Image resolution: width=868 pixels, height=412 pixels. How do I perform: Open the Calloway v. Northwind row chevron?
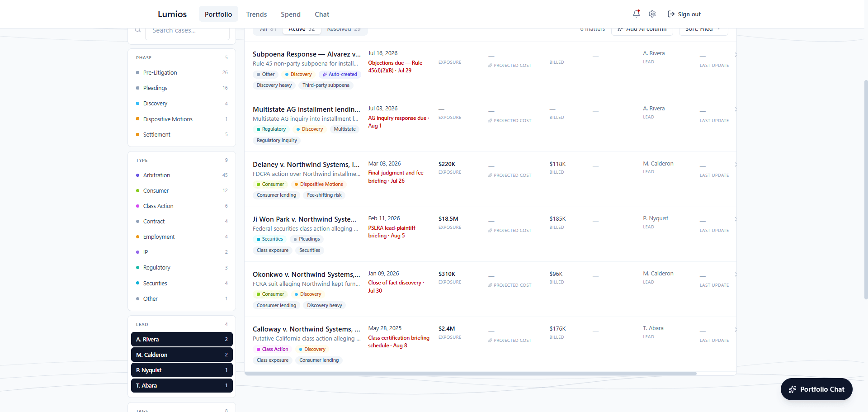click(736, 329)
